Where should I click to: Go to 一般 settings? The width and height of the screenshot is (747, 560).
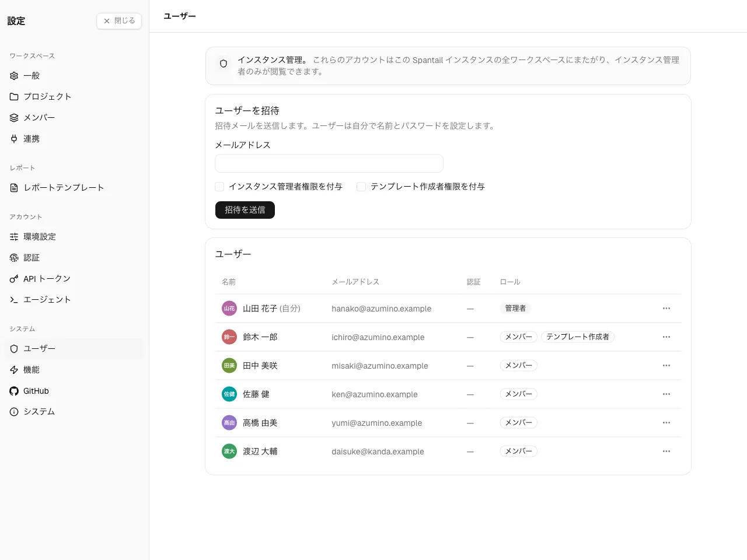(74, 76)
